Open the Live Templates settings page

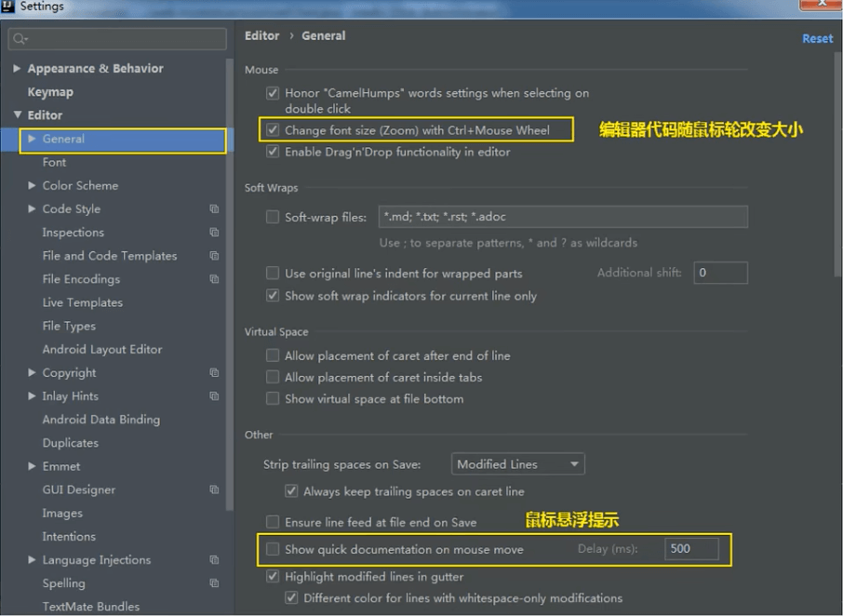82,302
